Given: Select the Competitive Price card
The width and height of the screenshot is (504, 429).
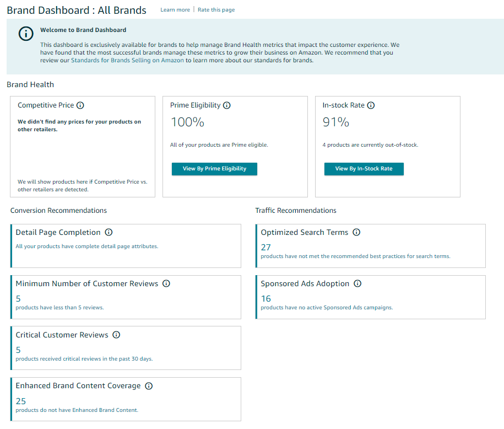Looking at the screenshot, I should [x=82, y=146].
